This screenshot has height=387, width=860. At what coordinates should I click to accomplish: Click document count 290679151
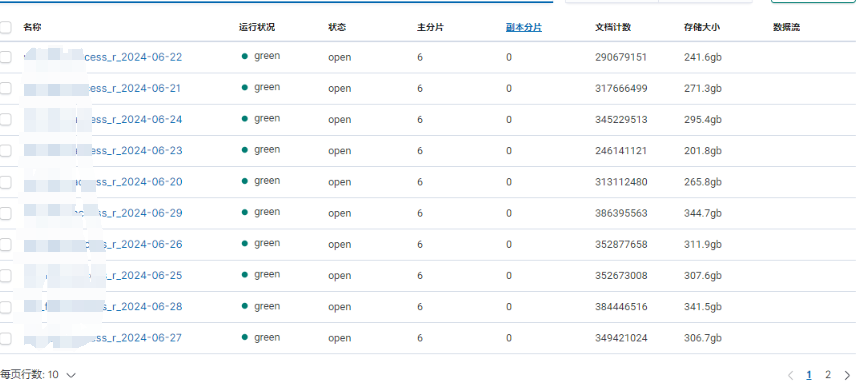[621, 57]
